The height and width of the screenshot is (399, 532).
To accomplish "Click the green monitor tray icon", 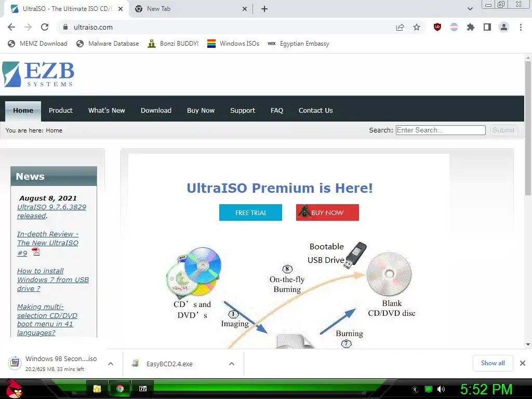I will pos(429,389).
